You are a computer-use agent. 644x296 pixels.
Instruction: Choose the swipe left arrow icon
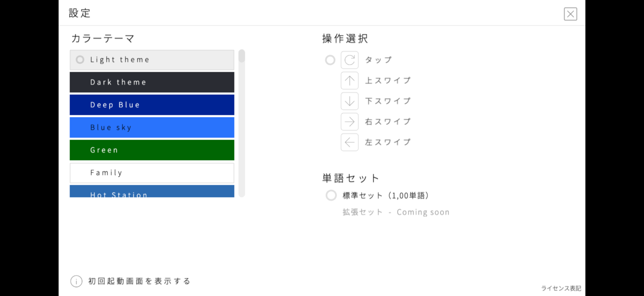click(349, 142)
